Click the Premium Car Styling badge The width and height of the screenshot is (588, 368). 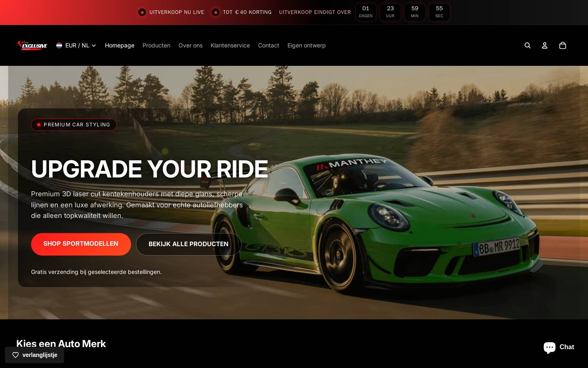click(x=74, y=125)
